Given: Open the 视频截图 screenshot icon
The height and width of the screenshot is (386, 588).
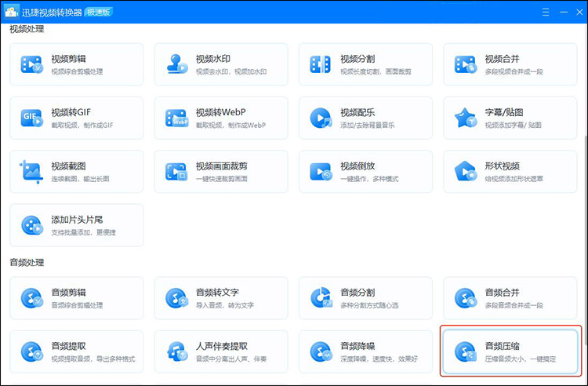Looking at the screenshot, I should pyautogui.click(x=31, y=171).
